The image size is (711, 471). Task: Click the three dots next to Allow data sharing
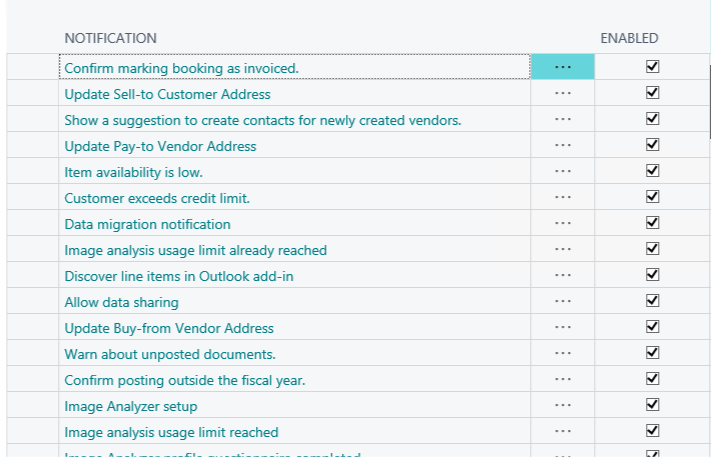[x=562, y=301]
